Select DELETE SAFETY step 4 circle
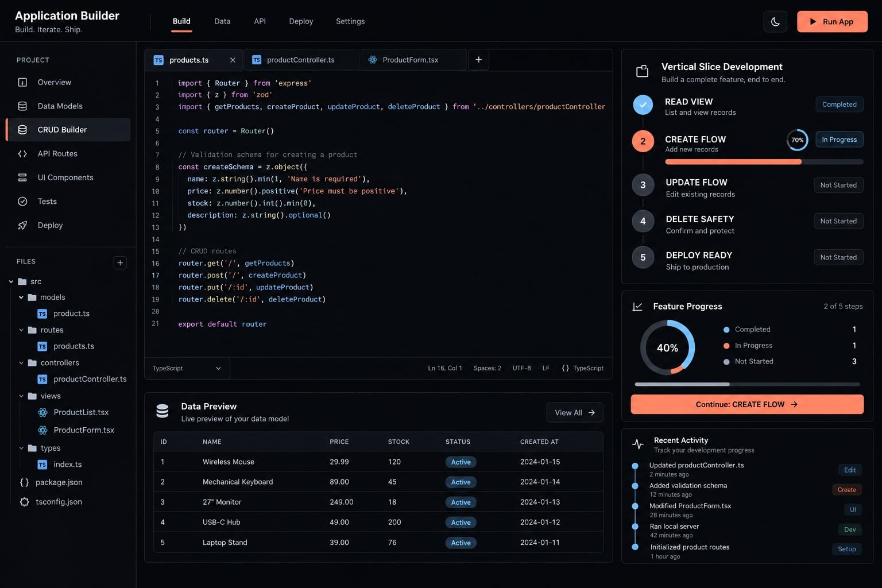The width and height of the screenshot is (882, 588). (643, 221)
